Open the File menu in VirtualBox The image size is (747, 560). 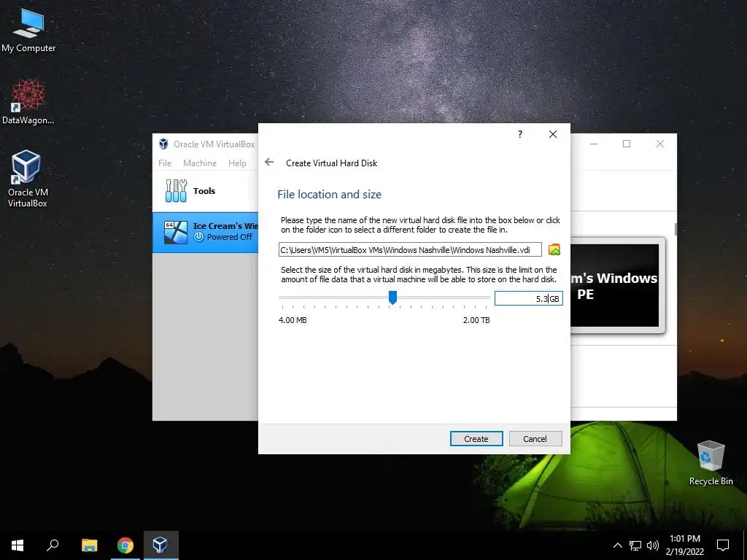(165, 163)
